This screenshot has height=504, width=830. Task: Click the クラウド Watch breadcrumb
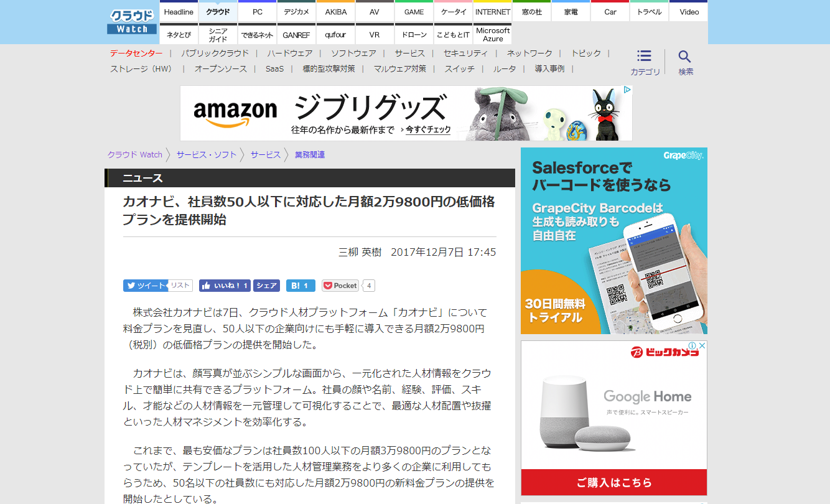click(134, 155)
